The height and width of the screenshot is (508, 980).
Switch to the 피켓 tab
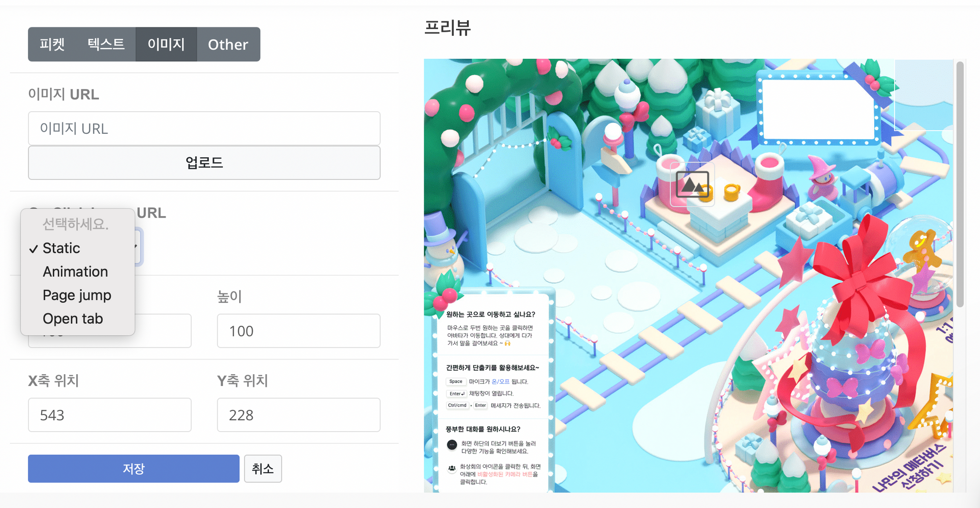coord(52,44)
